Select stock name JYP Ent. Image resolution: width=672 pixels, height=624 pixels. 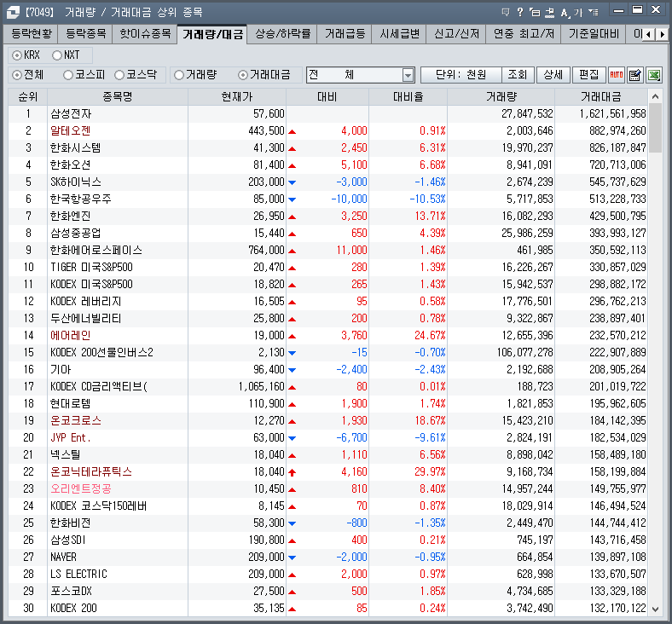(x=70, y=438)
